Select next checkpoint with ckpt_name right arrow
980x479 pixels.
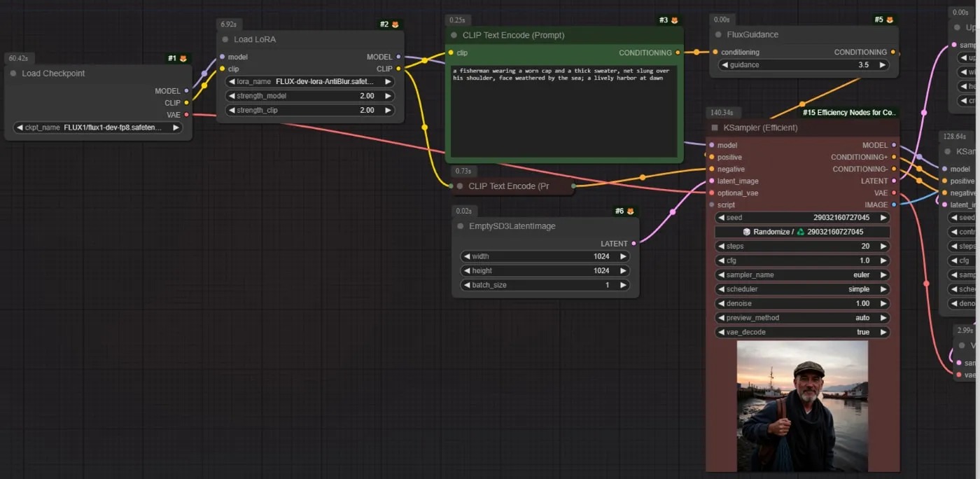point(176,127)
